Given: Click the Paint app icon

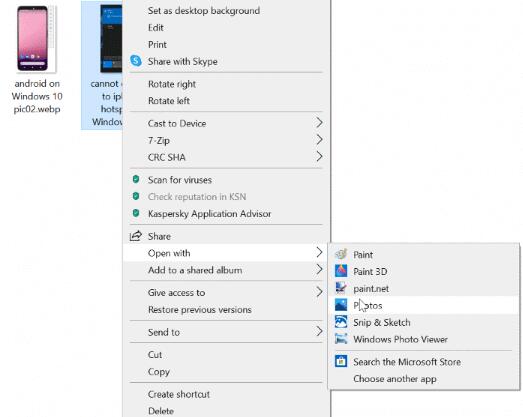Looking at the screenshot, I should 341,254.
